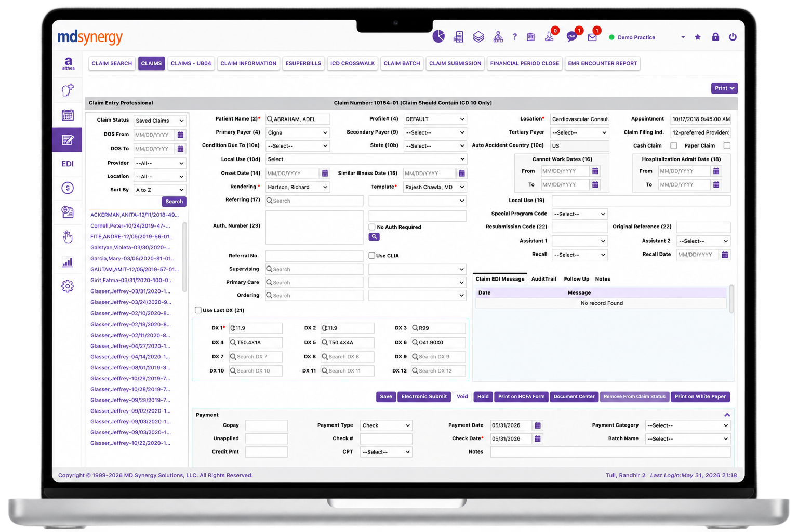Switch to the Follow Up tab
The width and height of the screenshot is (798, 532).
coord(577,279)
